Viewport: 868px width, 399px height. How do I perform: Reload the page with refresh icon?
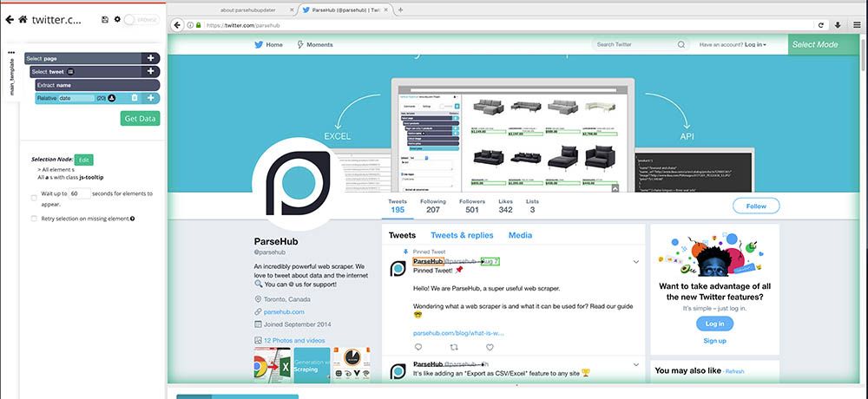821,25
